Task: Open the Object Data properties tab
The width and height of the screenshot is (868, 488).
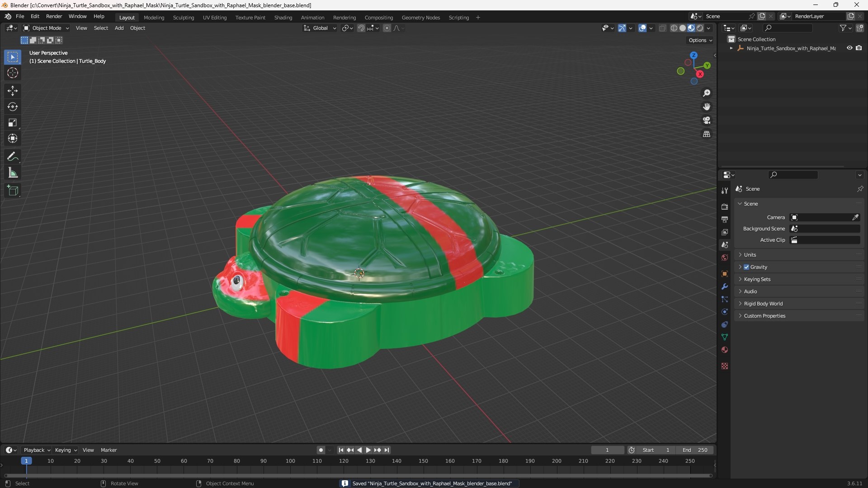Action: coord(725,337)
